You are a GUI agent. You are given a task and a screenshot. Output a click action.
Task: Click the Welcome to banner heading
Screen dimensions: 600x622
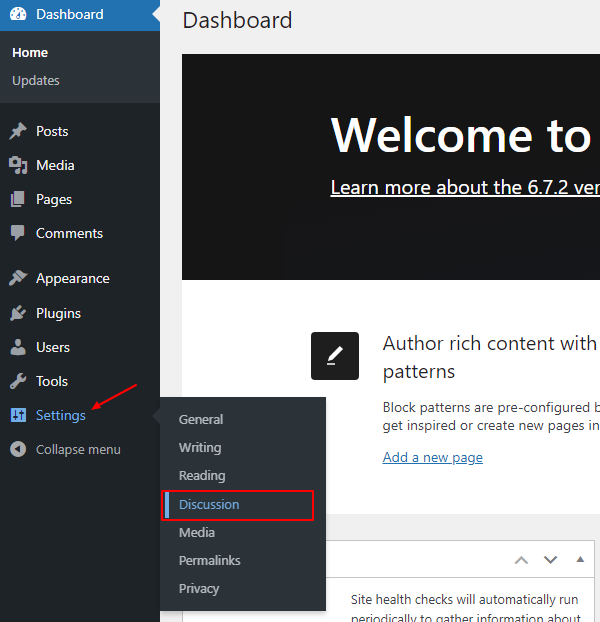click(461, 135)
